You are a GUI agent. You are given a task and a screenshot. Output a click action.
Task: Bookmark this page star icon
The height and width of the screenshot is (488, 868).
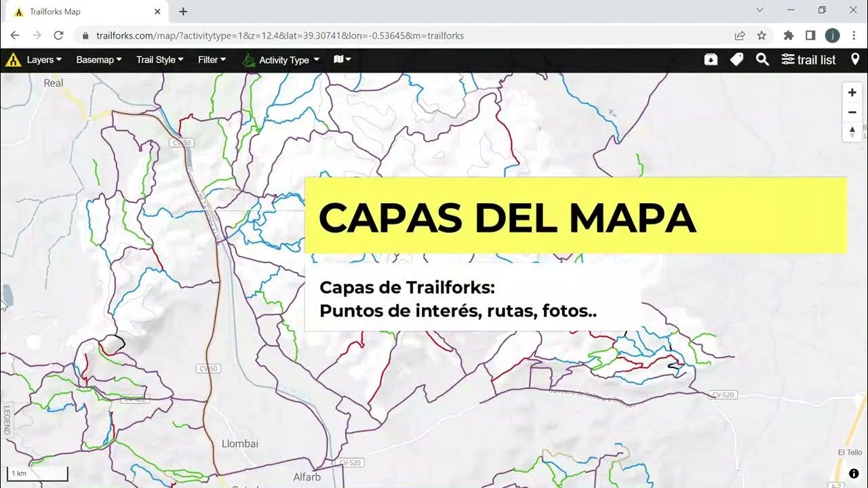tap(762, 35)
